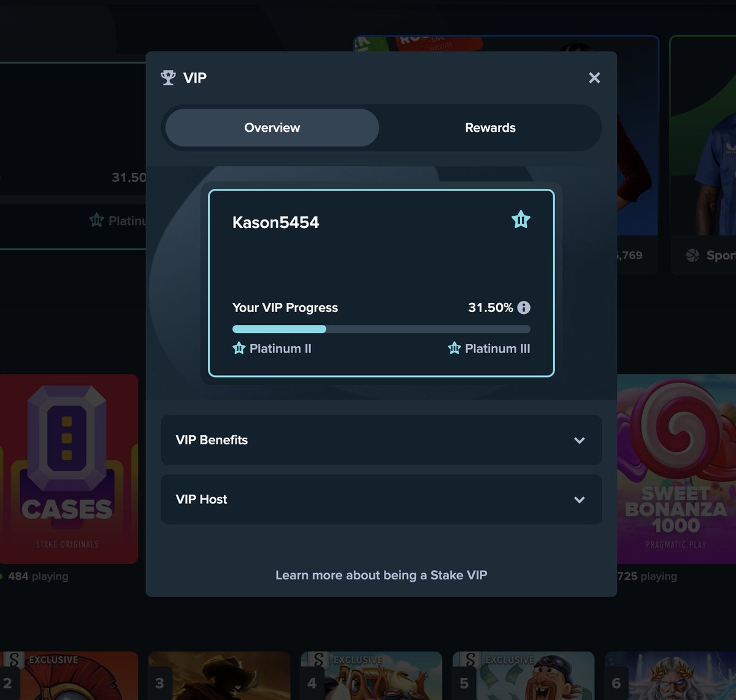Image resolution: width=736 pixels, height=700 pixels.
Task: Expand the VIP Benefits section
Action: [x=381, y=440]
